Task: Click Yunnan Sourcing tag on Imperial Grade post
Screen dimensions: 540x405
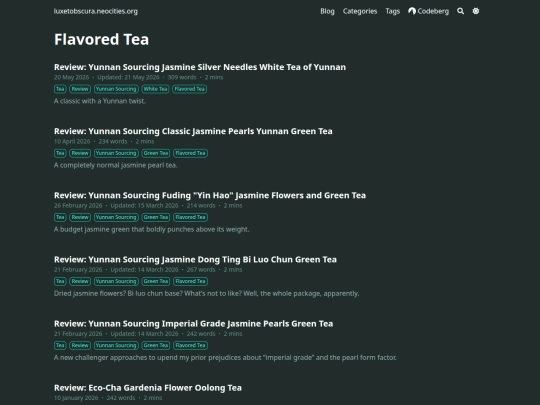Action: 116,345
